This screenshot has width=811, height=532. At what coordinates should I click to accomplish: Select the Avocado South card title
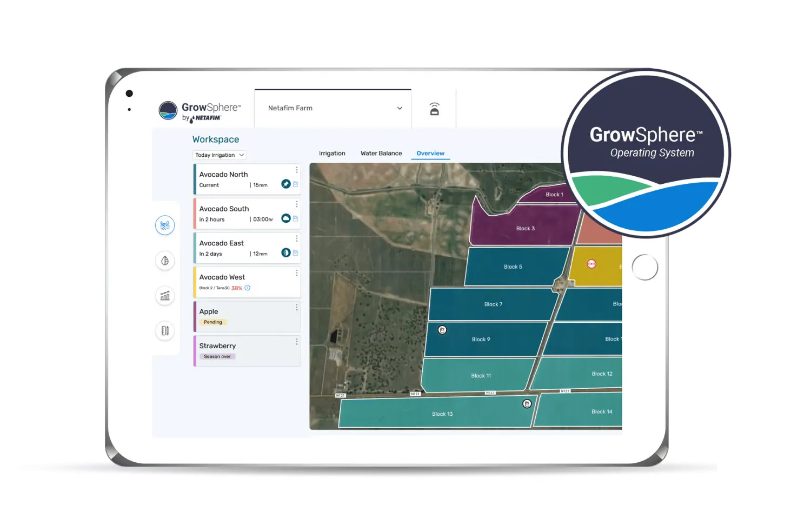(x=224, y=209)
